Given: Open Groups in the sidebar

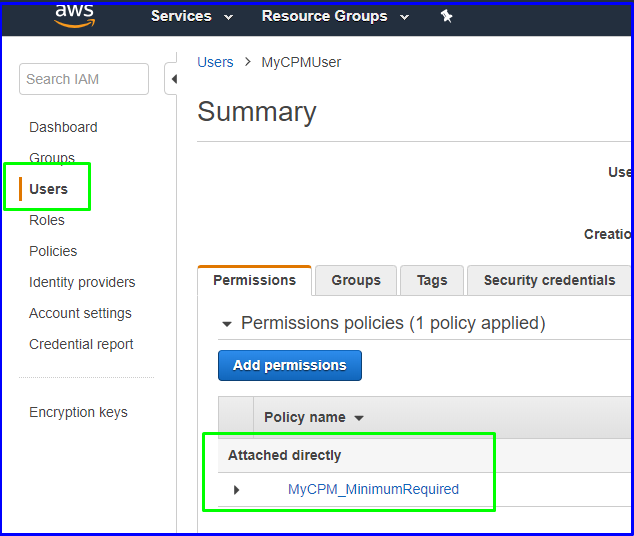Looking at the screenshot, I should (52, 157).
